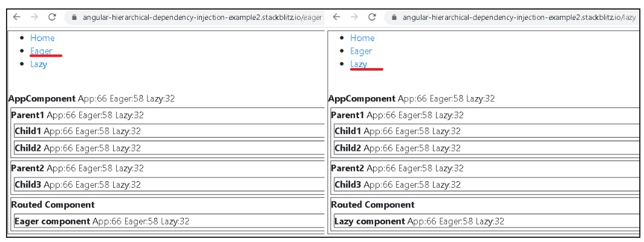Click the Child3 row on the /eager page
Image resolution: width=644 pixels, height=242 pixels.
point(77,185)
